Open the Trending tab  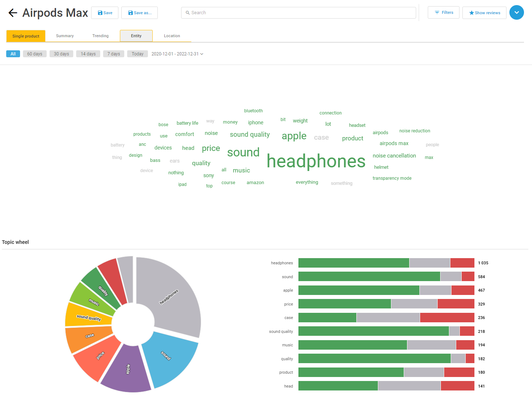(x=100, y=36)
